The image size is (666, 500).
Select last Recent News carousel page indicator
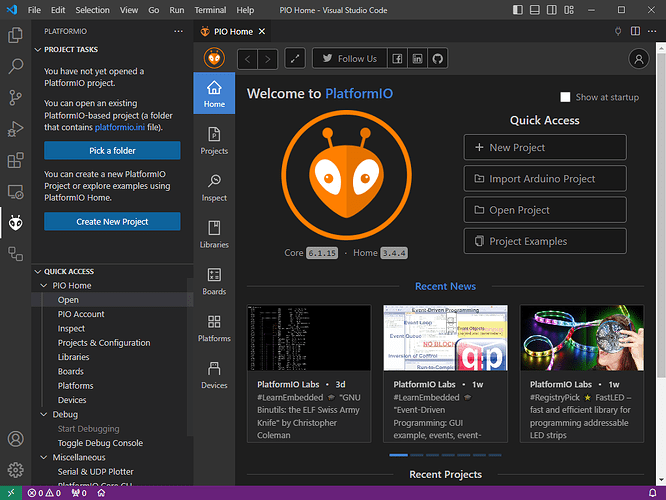coord(495,455)
